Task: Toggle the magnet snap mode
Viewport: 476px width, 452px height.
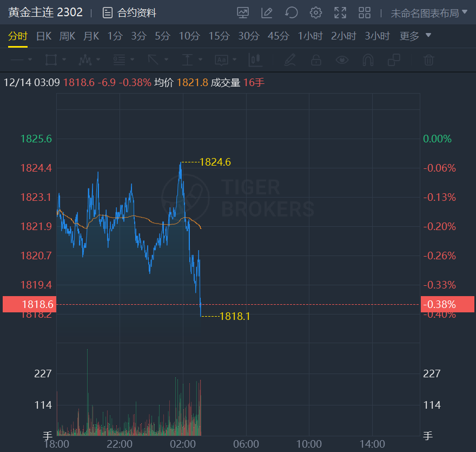Action: coord(368,60)
